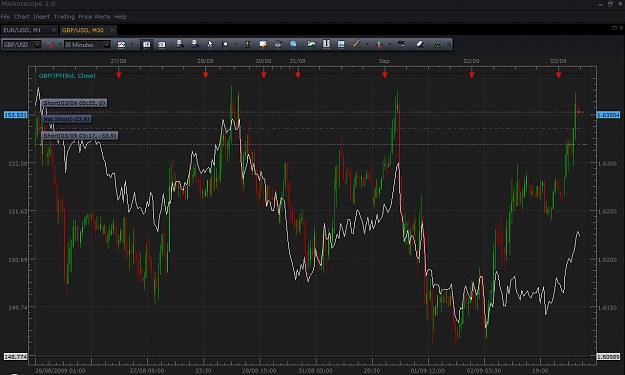Toggle the highlighted chart view button

coord(146,45)
